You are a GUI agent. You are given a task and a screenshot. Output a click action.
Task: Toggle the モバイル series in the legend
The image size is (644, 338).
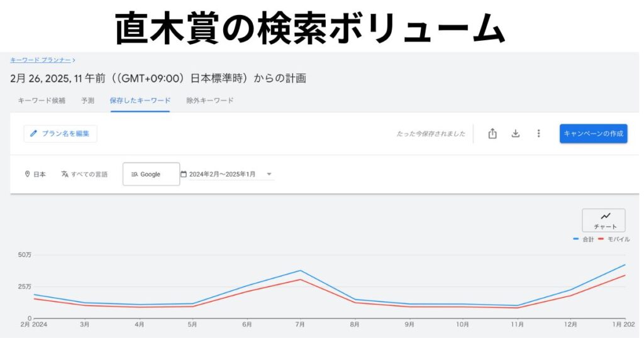point(613,239)
